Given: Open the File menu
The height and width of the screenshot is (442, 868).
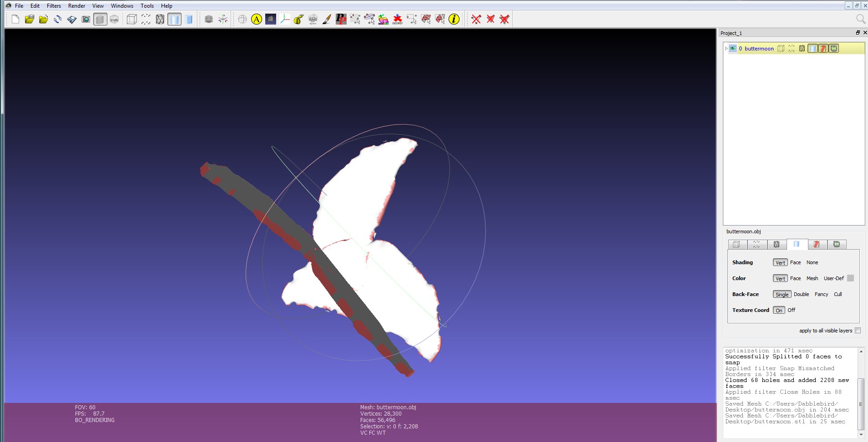Looking at the screenshot, I should (x=19, y=6).
